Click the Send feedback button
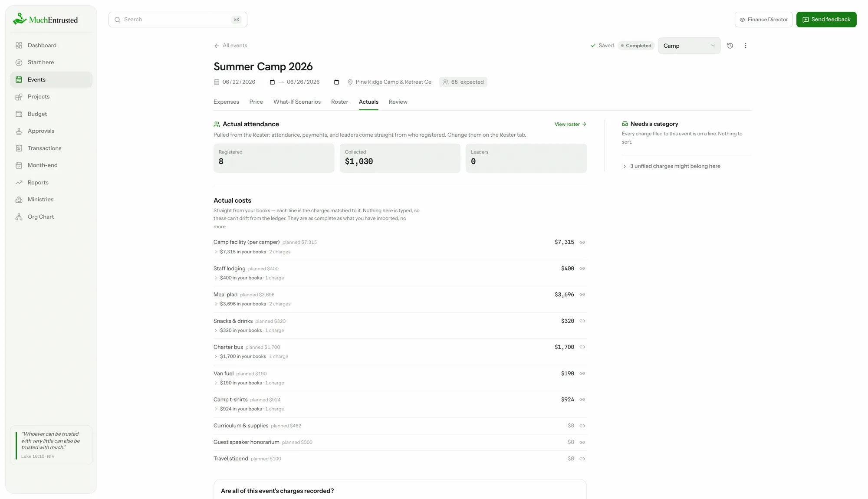This screenshot has width=868, height=499. pos(826,20)
